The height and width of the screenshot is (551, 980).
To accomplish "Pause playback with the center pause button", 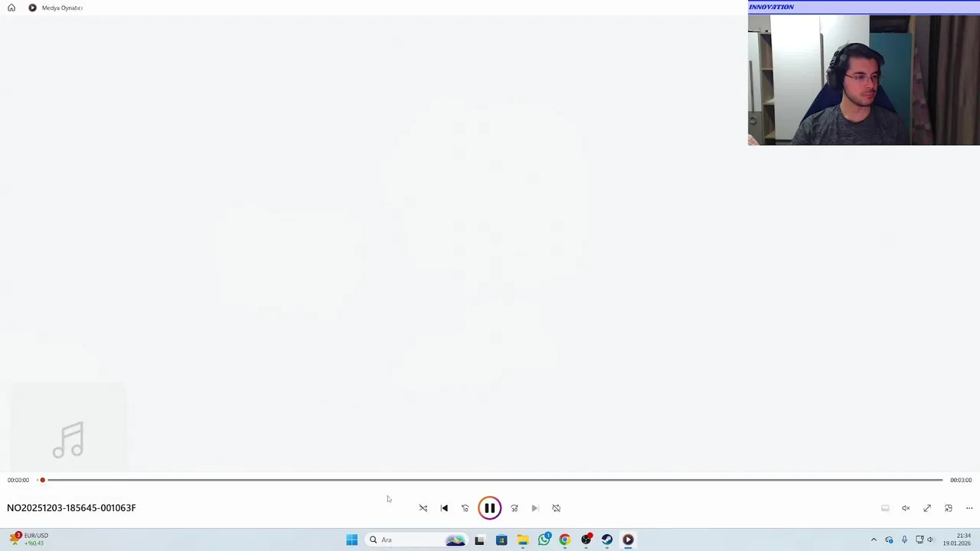I will pos(489,508).
